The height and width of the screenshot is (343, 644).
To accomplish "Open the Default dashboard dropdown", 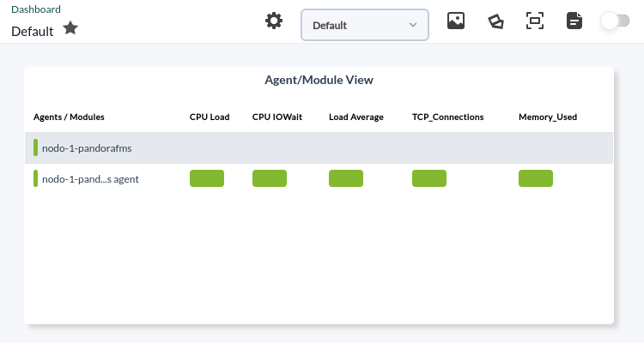I will pyautogui.click(x=365, y=25).
